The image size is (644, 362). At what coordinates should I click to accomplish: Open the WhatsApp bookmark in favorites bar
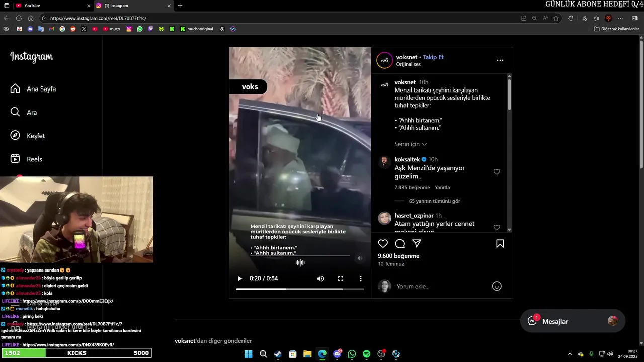coord(140,29)
